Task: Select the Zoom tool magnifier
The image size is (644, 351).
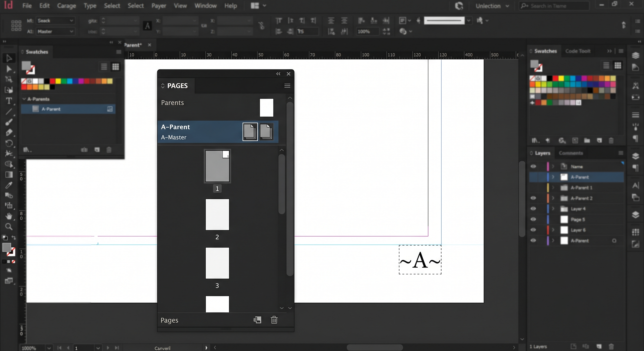Action: pyautogui.click(x=9, y=227)
